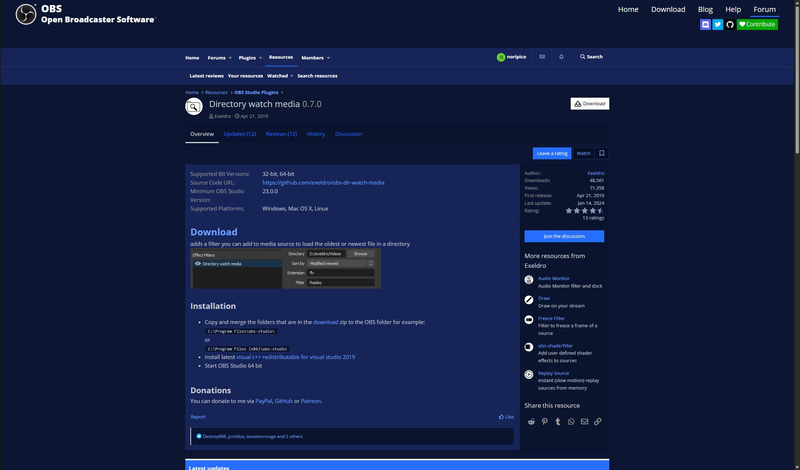Click the obs-shaderfilter resource icon
Image resolution: width=800 pixels, height=470 pixels.
(x=529, y=347)
